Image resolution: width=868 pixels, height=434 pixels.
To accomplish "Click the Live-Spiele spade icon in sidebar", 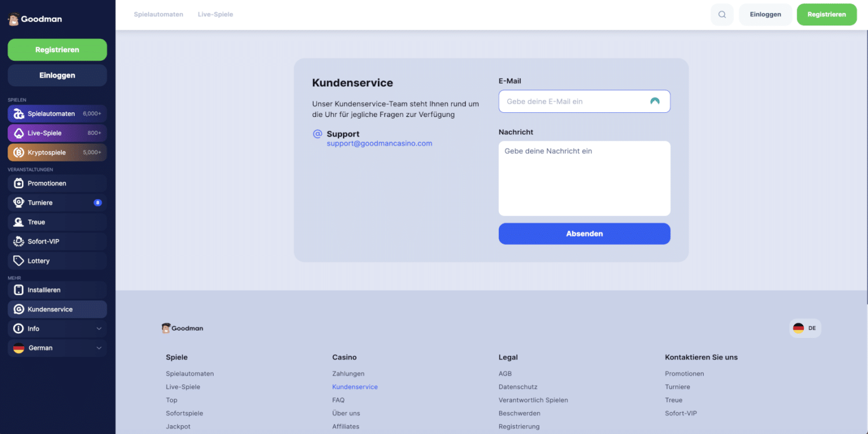I will (19, 133).
